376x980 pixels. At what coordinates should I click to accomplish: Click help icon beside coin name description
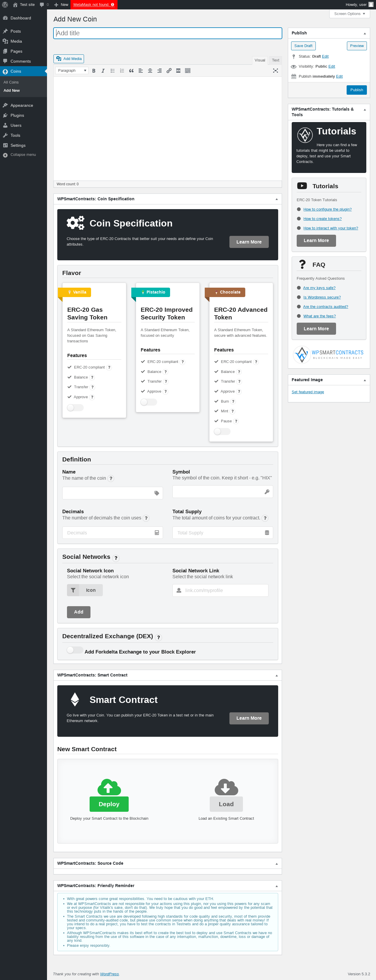coord(111,479)
